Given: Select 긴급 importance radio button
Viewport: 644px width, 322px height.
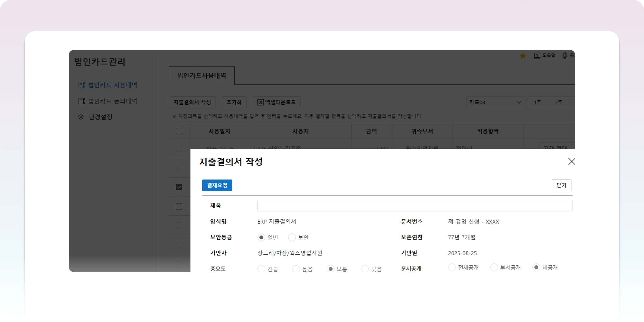Looking at the screenshot, I should 261,269.
